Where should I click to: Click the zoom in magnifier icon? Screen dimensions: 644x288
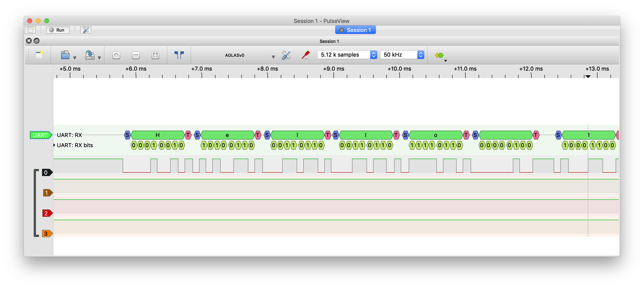(x=116, y=55)
